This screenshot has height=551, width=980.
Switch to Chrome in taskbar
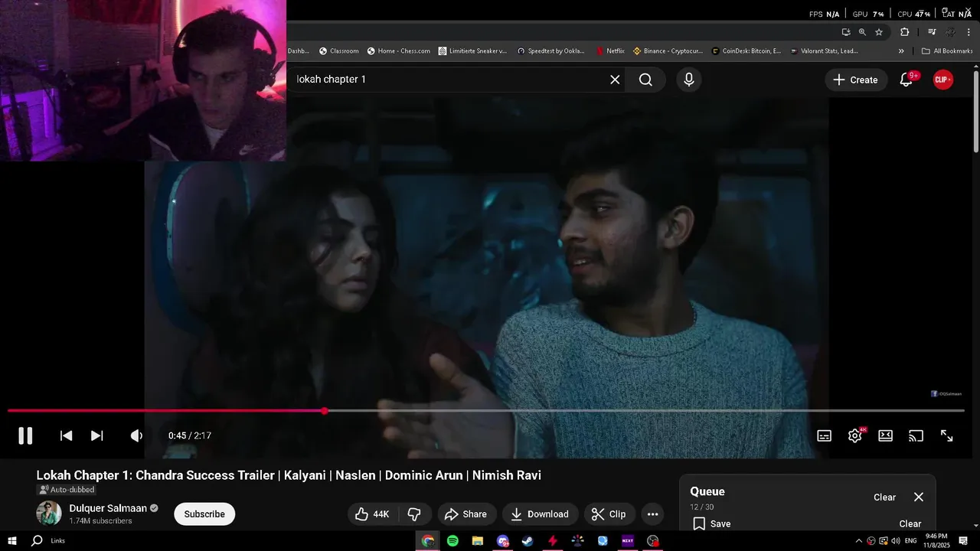428,541
